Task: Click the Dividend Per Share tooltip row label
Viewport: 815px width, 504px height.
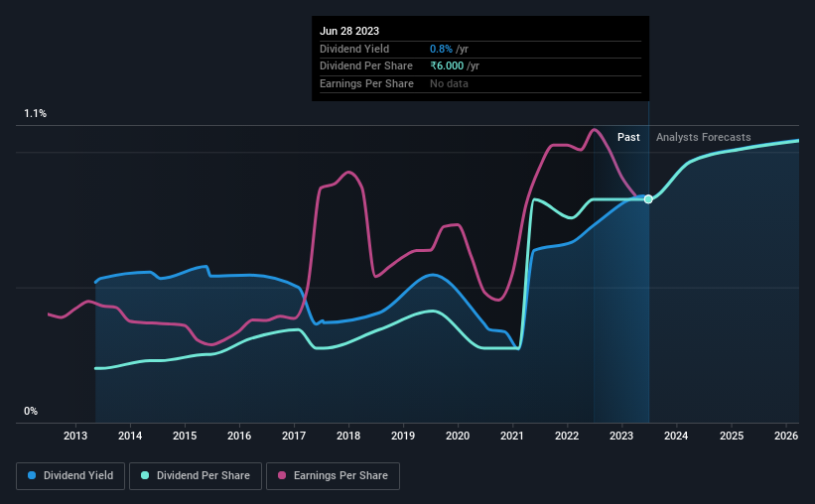Action: (x=366, y=66)
